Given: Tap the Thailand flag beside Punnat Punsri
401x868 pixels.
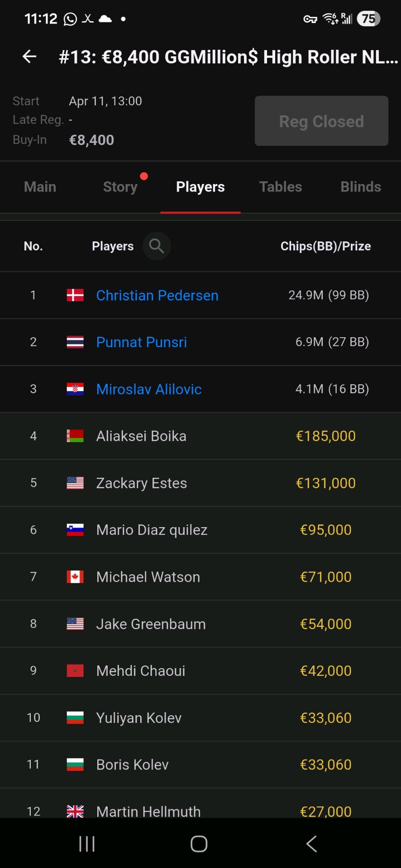Looking at the screenshot, I should [75, 342].
